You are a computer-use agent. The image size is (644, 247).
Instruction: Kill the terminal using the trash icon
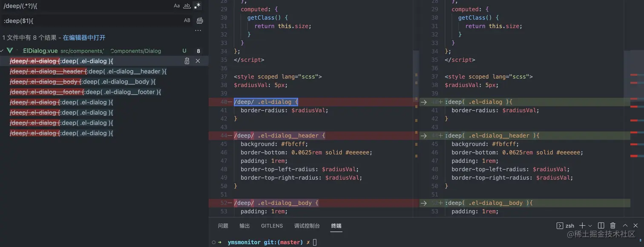point(613,225)
